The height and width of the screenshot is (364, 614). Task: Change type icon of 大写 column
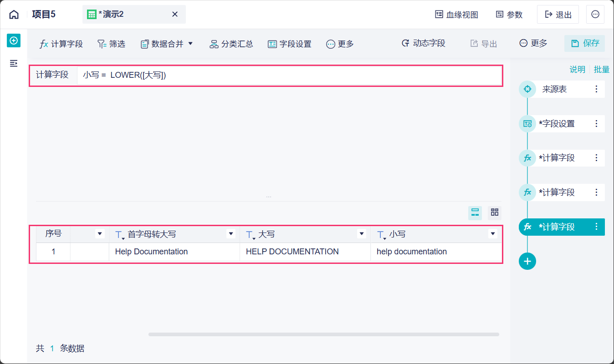point(251,235)
